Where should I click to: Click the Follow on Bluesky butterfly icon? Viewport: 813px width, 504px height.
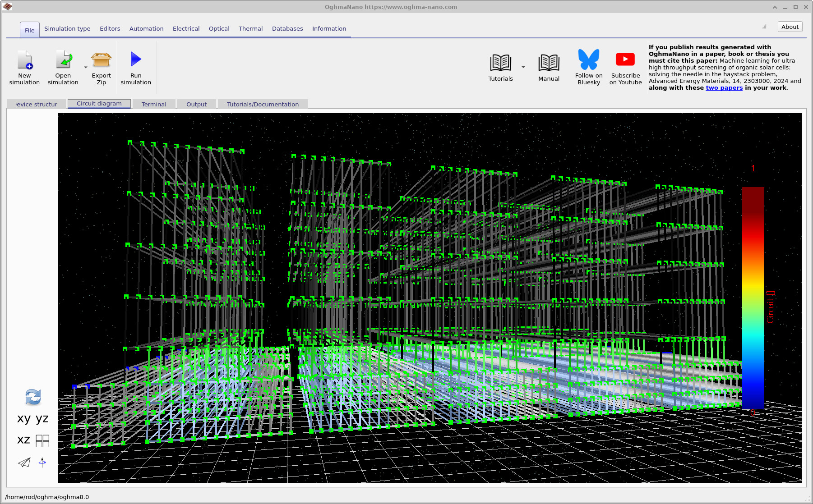[x=588, y=60]
